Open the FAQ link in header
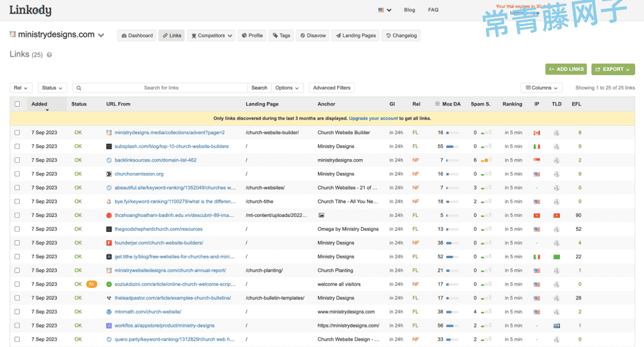The width and height of the screenshot is (644, 347). tap(434, 10)
